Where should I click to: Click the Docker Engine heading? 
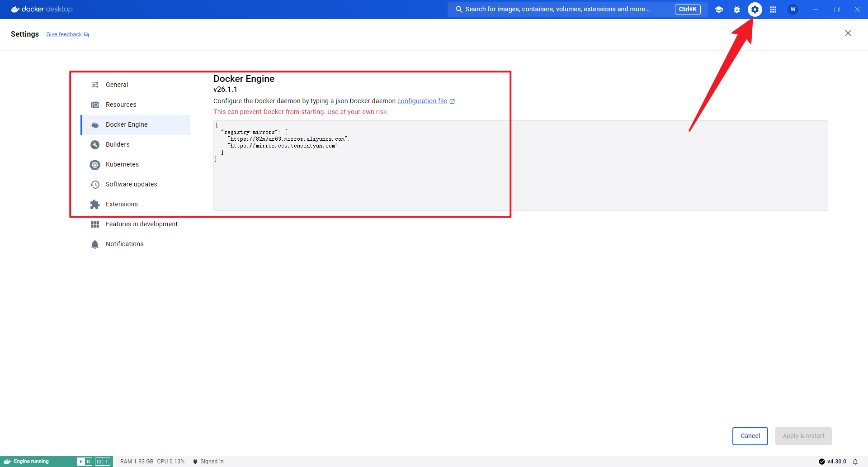(x=244, y=79)
